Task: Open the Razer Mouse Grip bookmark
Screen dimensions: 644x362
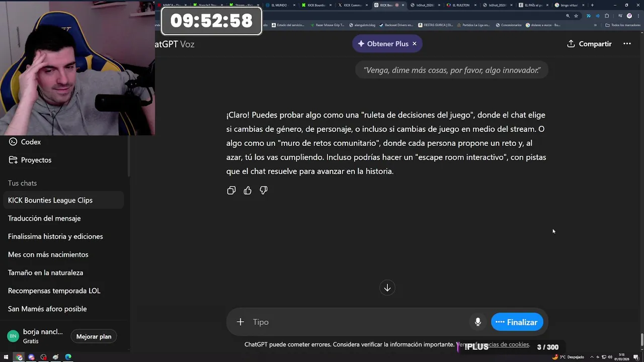Action: (327, 25)
